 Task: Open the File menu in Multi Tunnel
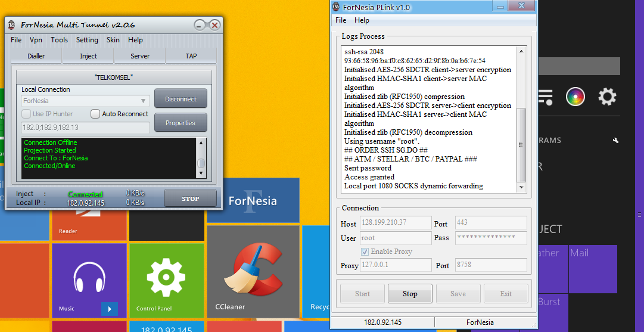pos(16,40)
